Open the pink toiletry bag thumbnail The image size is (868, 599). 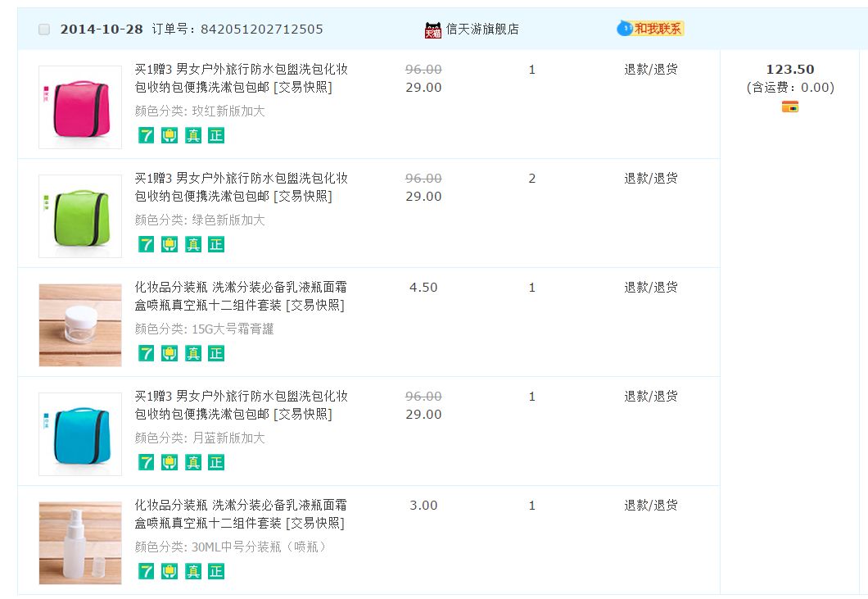(x=80, y=107)
